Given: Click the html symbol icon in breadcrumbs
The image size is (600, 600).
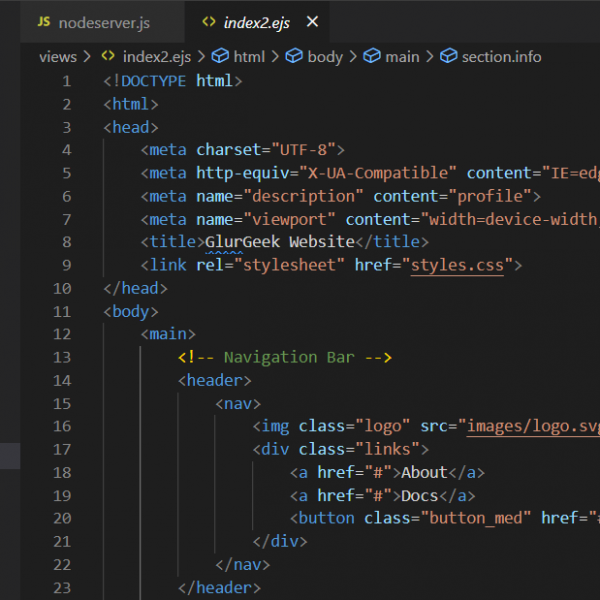Looking at the screenshot, I should click(218, 57).
